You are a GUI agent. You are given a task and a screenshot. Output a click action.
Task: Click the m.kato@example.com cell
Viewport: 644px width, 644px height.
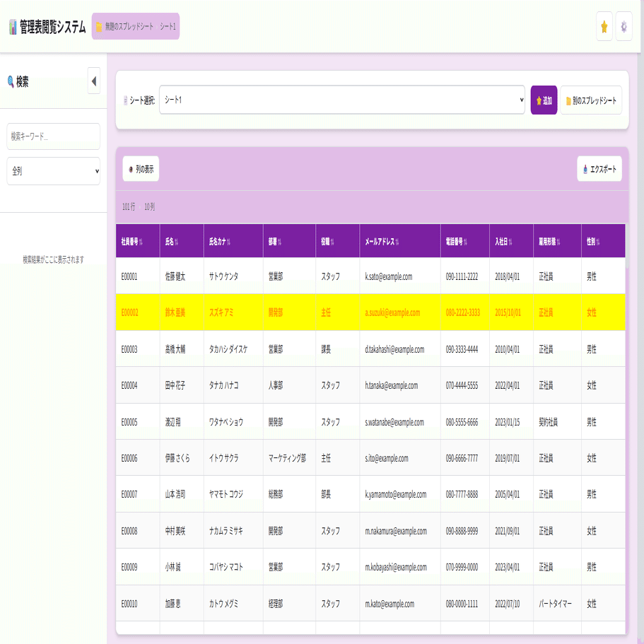[399, 603]
